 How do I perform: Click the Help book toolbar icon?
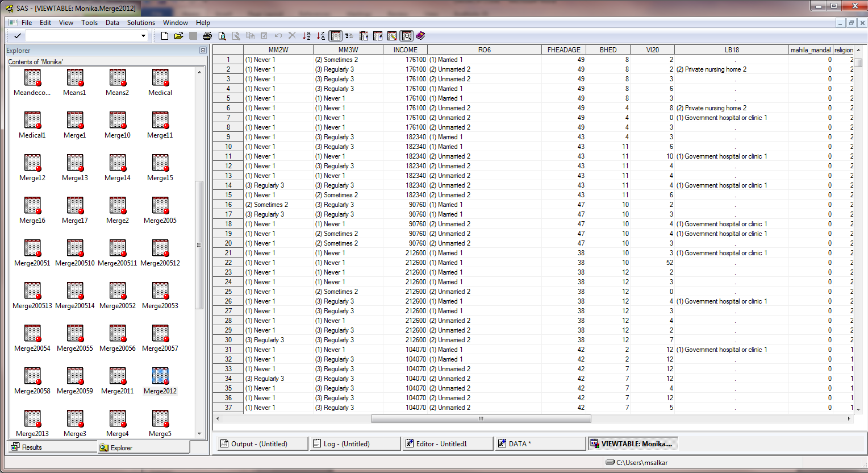pyautogui.click(x=420, y=36)
